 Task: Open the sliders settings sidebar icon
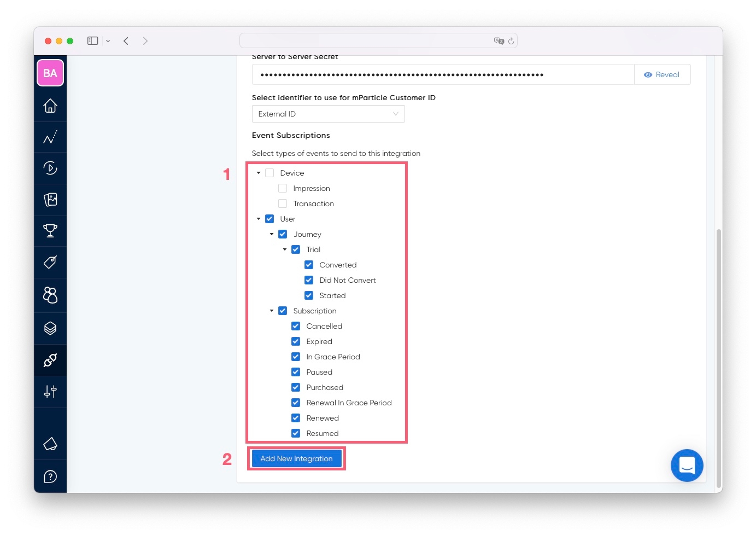(50, 392)
